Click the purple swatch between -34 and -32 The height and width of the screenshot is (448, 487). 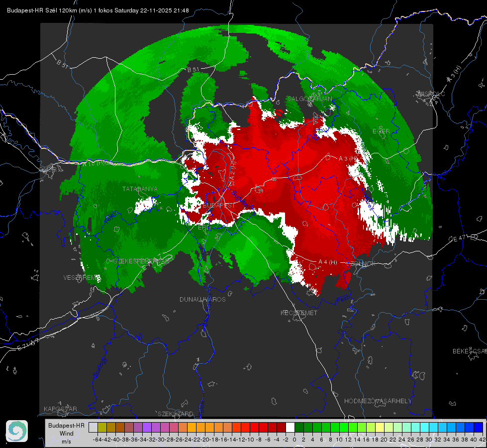[147, 427]
